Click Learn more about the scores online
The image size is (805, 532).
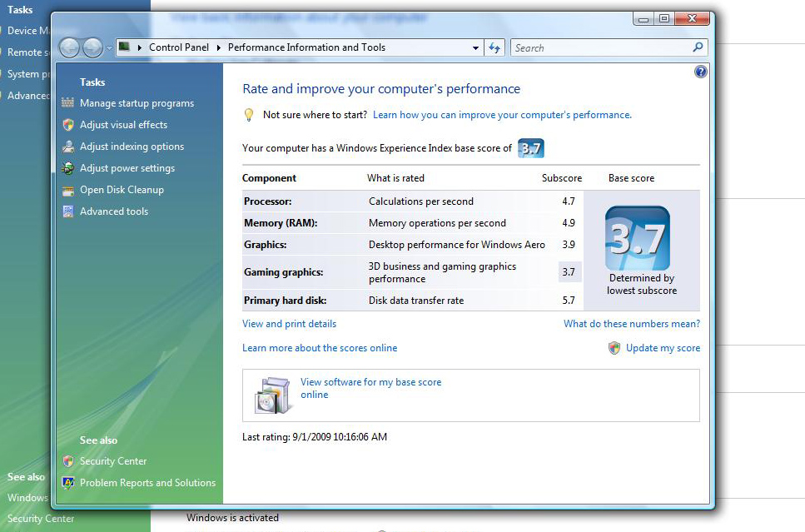pyautogui.click(x=320, y=348)
